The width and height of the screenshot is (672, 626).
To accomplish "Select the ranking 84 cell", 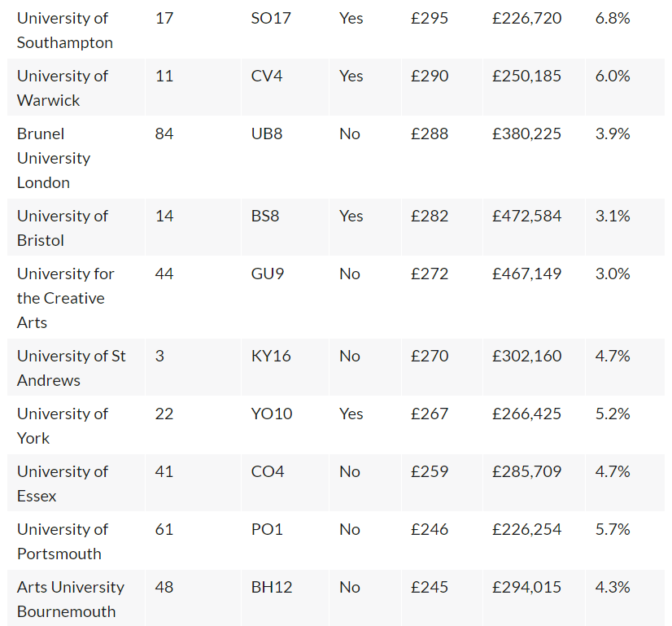I will 194,157.
